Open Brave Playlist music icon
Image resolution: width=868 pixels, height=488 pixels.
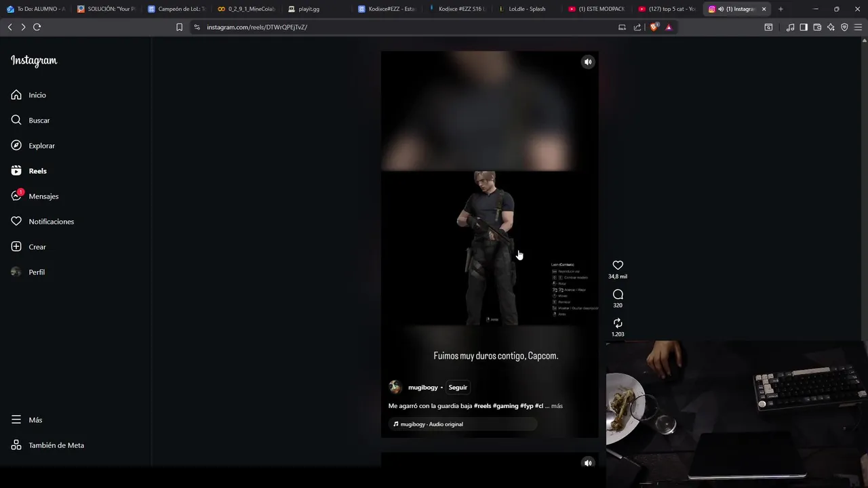(790, 27)
